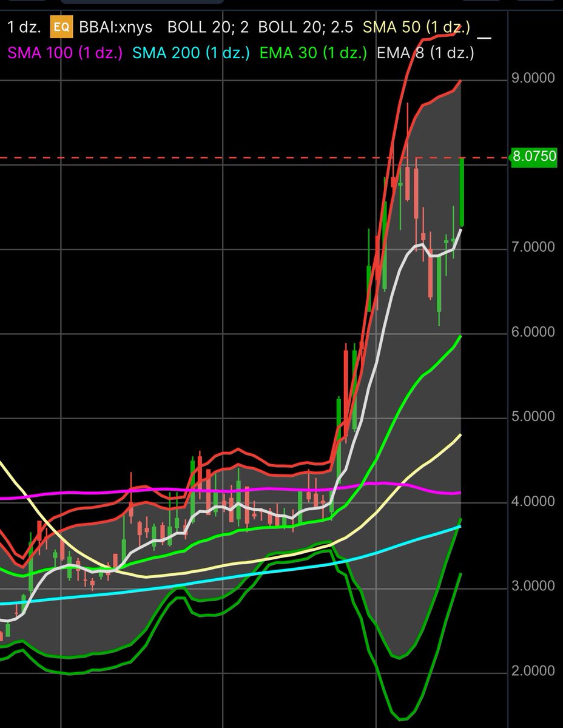Click the latest tall green candlestick
The height and width of the screenshot is (728, 563).
click(462, 192)
